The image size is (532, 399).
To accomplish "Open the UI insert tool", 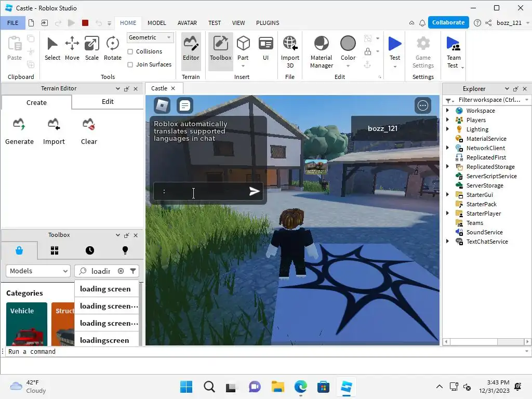I will [x=265, y=49].
